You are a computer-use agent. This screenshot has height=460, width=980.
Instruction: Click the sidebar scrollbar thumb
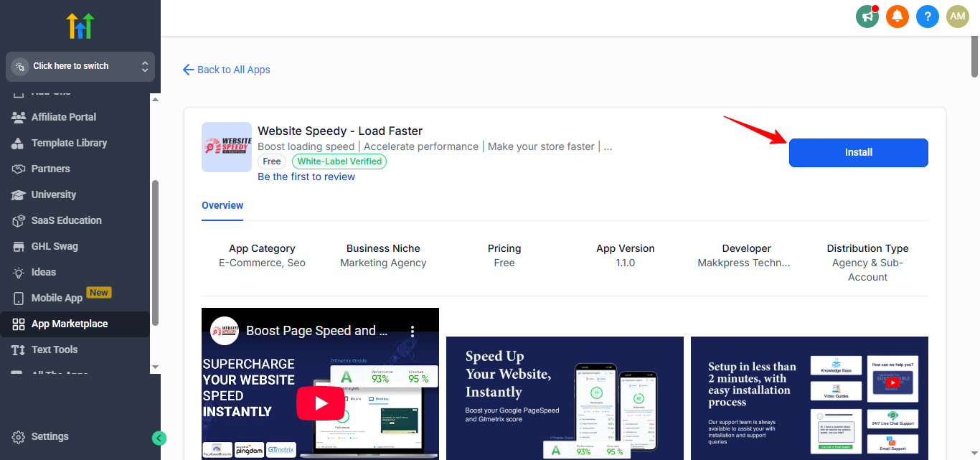155,252
